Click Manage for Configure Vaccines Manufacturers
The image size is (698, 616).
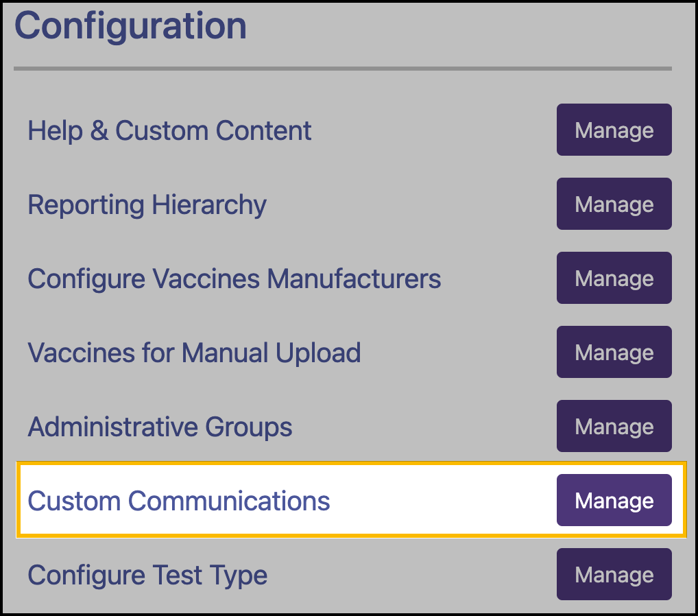click(614, 278)
